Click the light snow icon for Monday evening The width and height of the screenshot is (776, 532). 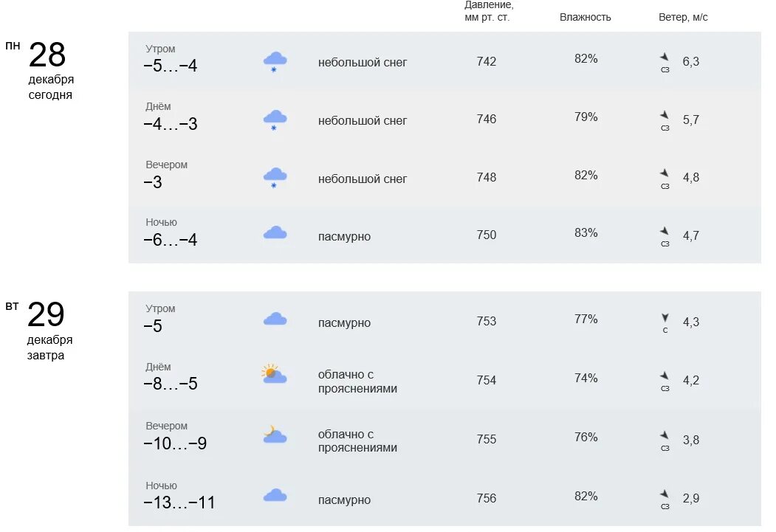(x=275, y=178)
